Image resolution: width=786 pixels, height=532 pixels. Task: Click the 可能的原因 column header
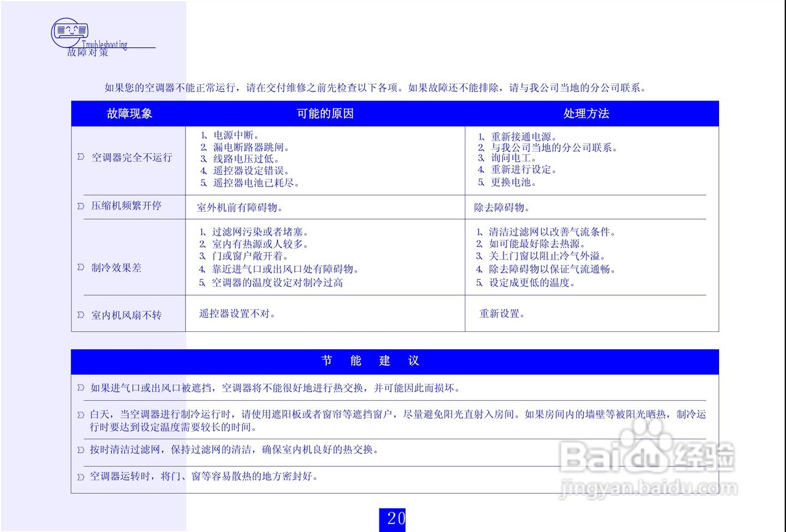325,114
